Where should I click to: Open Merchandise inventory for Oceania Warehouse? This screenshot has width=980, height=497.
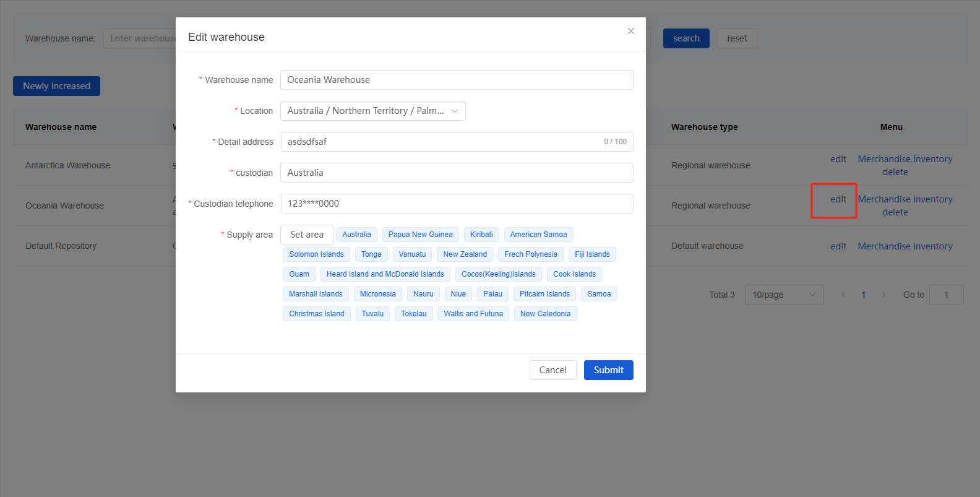[x=905, y=199]
